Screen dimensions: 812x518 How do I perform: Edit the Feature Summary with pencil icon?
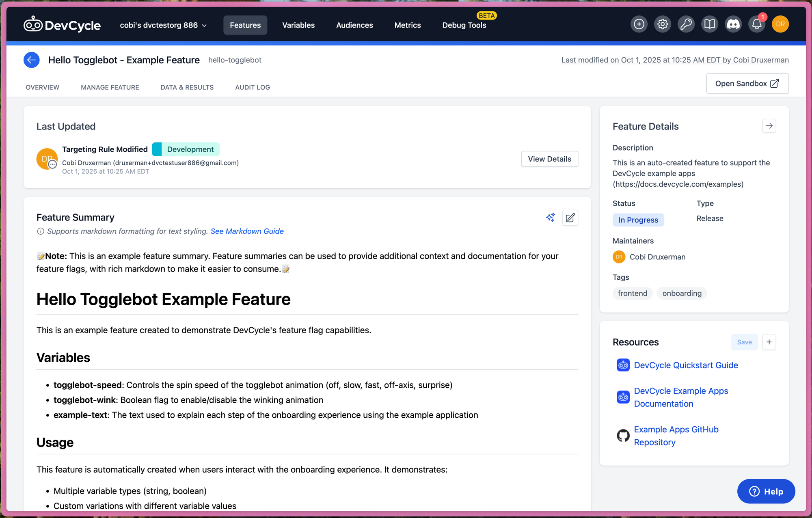[x=570, y=218]
